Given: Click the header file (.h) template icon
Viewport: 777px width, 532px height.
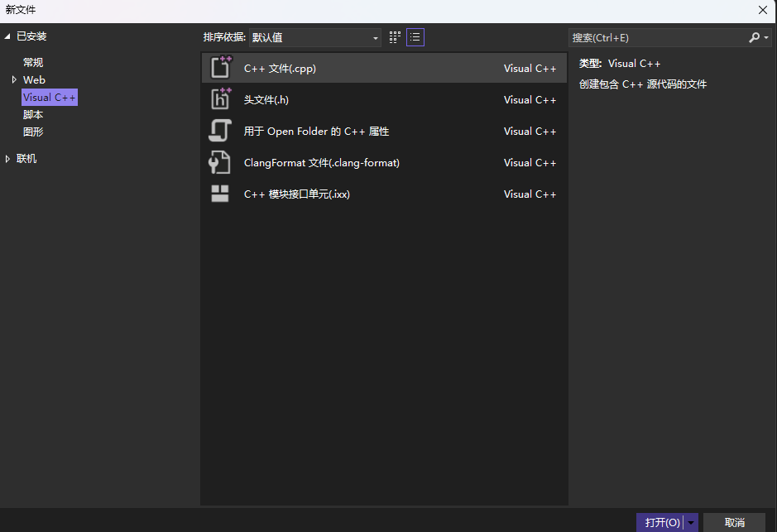Looking at the screenshot, I should point(220,99).
